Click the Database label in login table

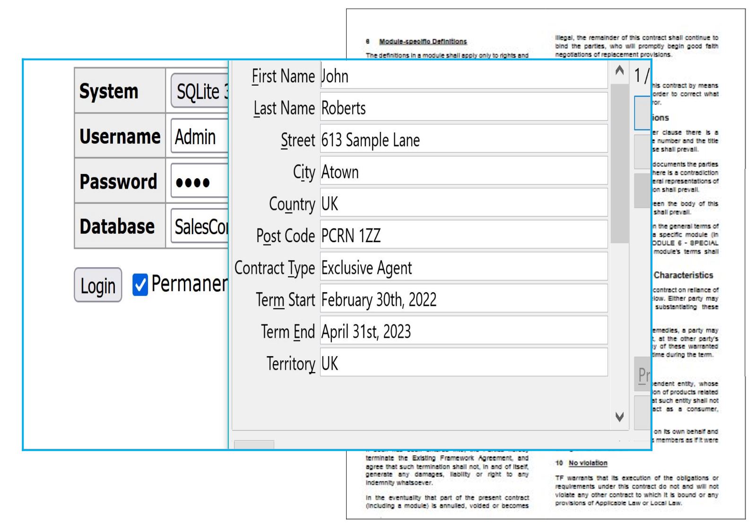[117, 226]
